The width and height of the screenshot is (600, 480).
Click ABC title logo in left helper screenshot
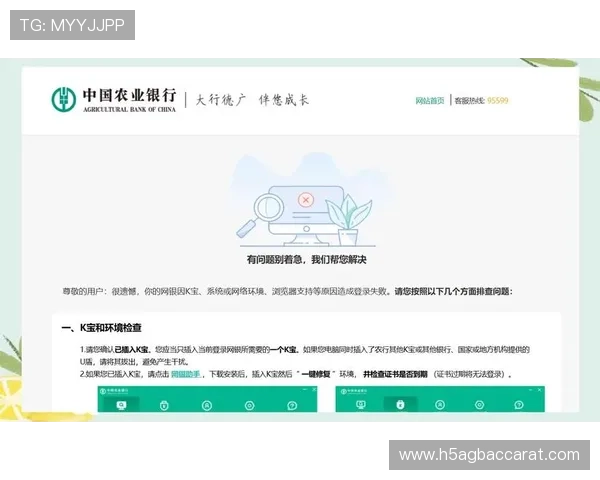click(x=114, y=391)
